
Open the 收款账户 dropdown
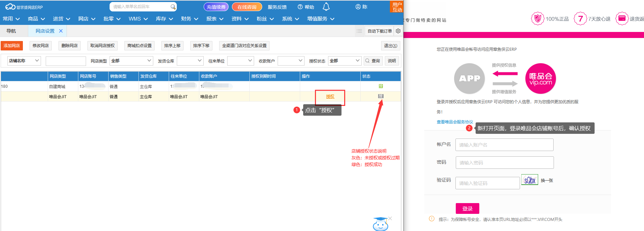(291, 61)
